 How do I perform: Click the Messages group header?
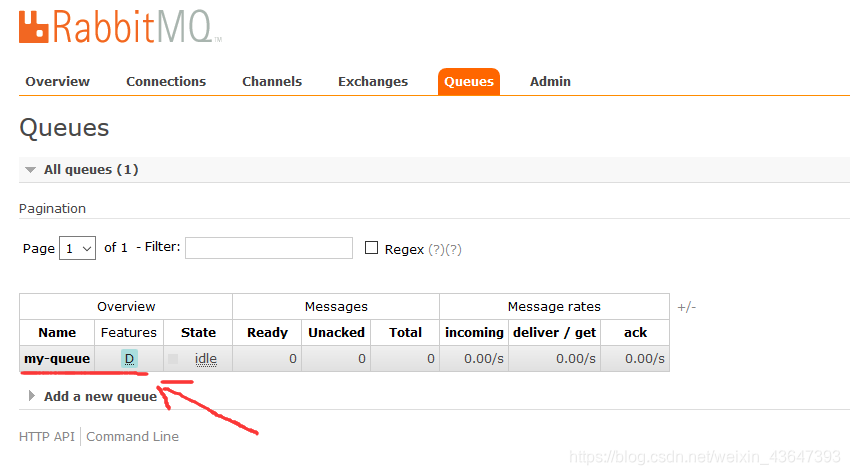(x=336, y=307)
